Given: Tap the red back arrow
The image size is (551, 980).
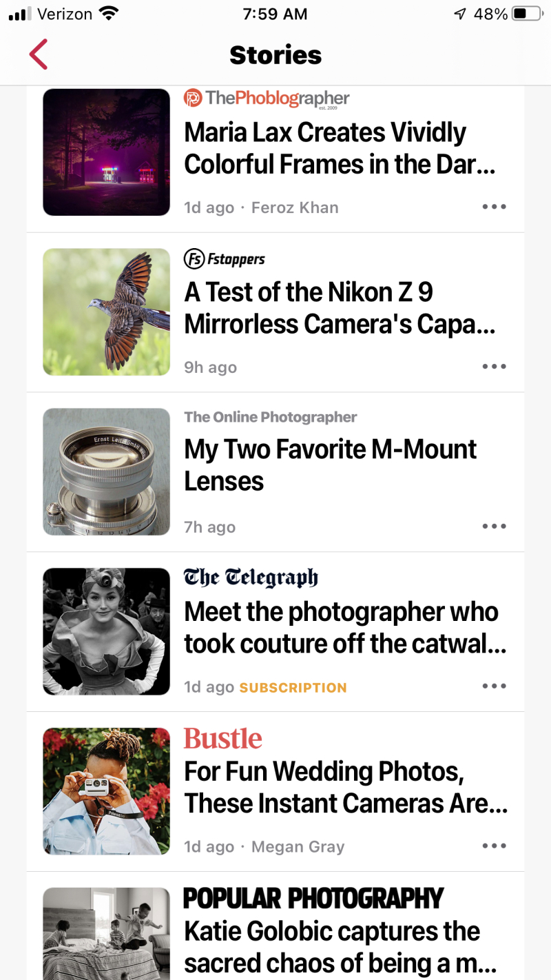Looking at the screenshot, I should click(x=39, y=54).
